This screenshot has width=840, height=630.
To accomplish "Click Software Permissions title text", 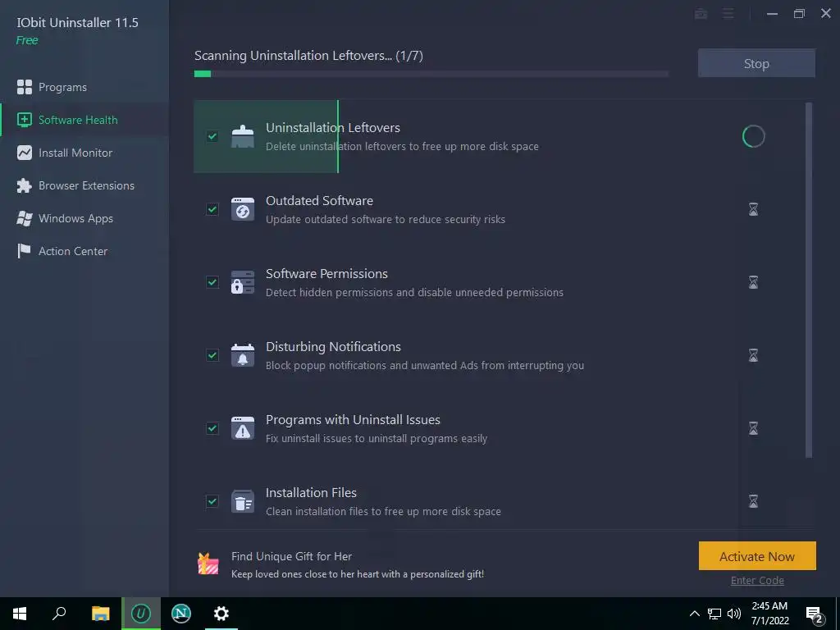I will tap(326, 273).
